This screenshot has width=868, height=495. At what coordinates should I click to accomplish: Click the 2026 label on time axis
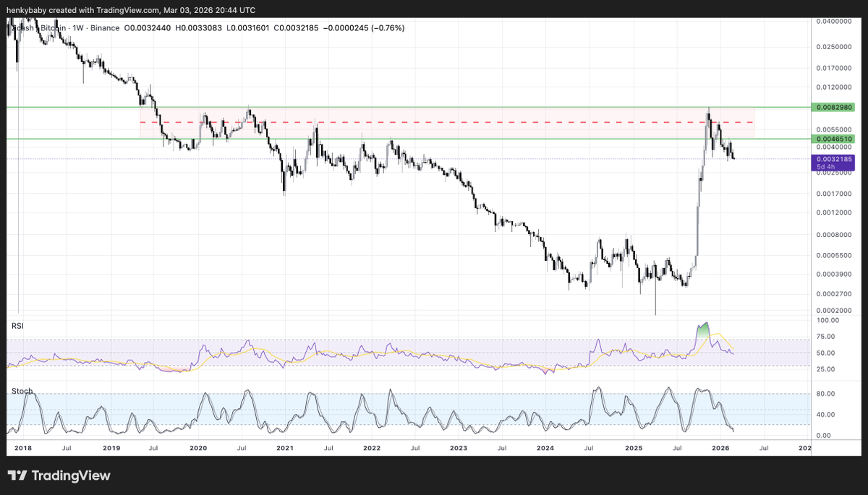tap(720, 448)
